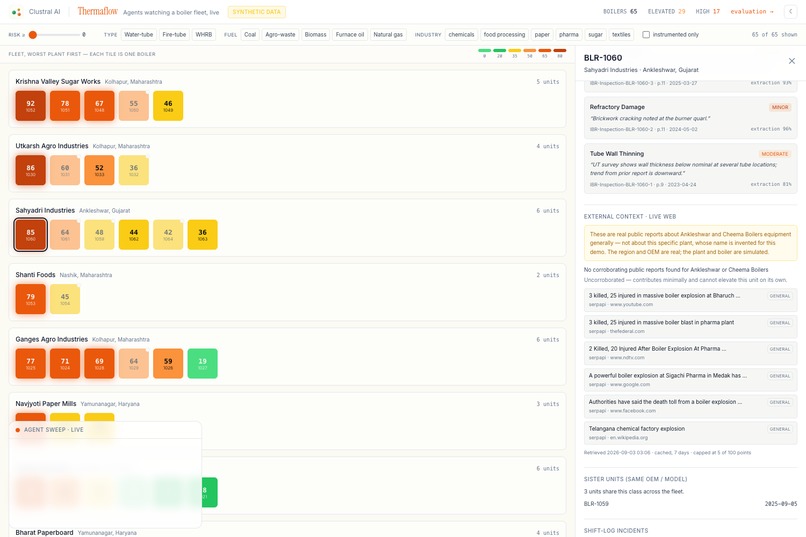Toggle the Coal fuel filter

click(250, 34)
